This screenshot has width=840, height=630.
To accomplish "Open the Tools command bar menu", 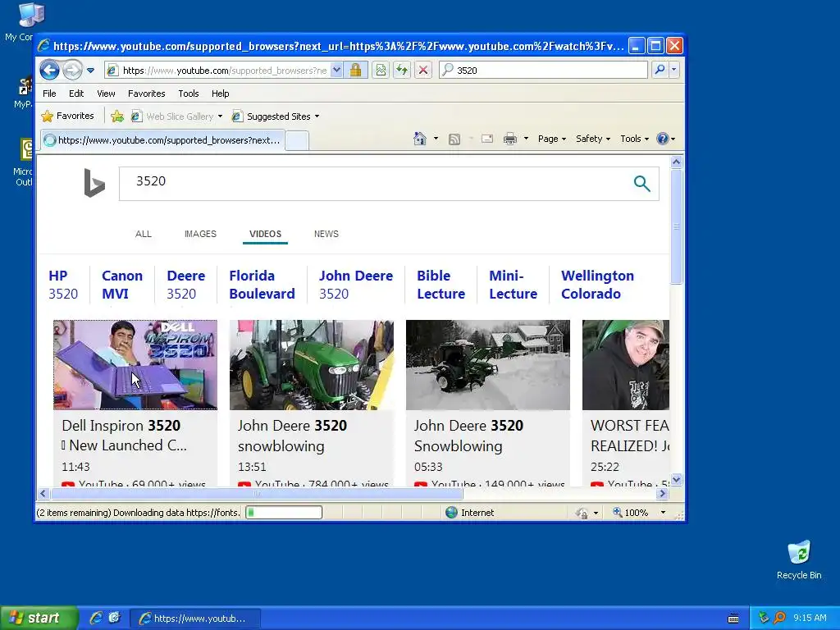I will click(x=634, y=139).
